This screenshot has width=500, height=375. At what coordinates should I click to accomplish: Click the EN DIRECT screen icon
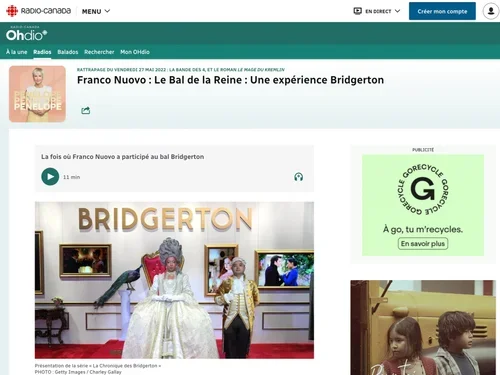tap(357, 11)
